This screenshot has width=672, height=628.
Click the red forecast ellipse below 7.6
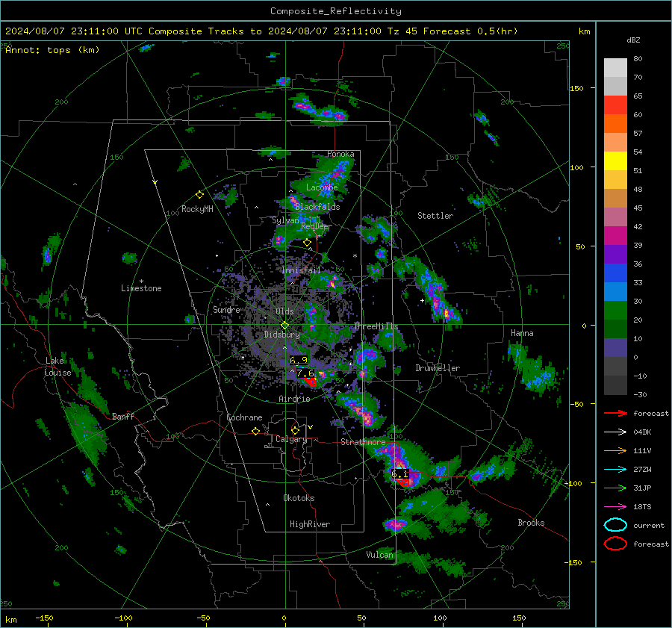pyautogui.click(x=311, y=382)
